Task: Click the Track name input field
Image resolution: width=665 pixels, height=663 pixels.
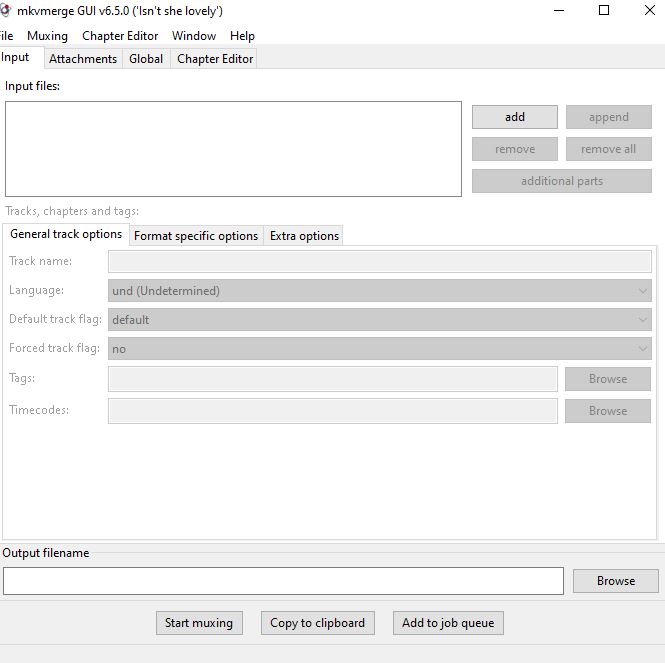Action: click(x=380, y=261)
